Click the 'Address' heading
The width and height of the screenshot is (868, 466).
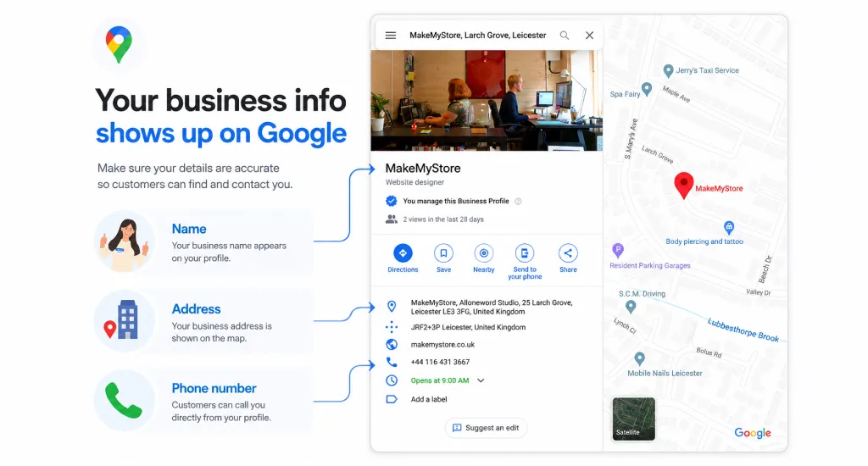coord(196,308)
